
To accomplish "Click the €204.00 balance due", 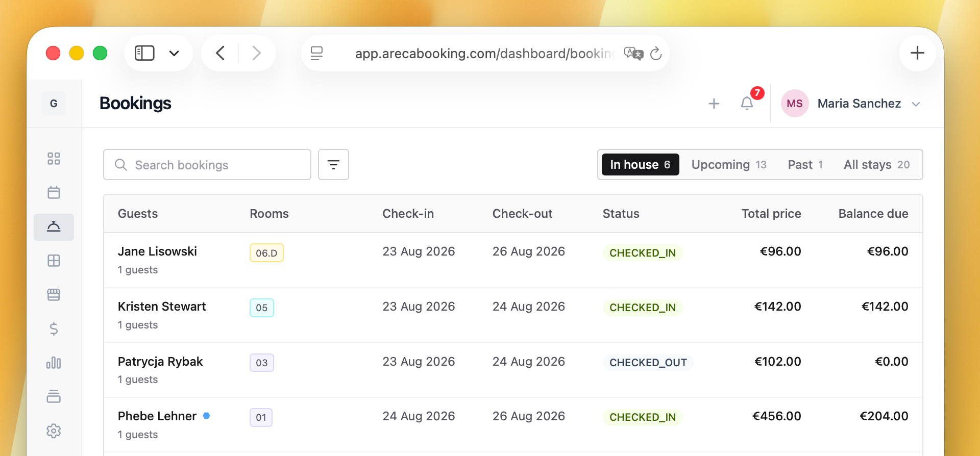I will click(x=884, y=416).
